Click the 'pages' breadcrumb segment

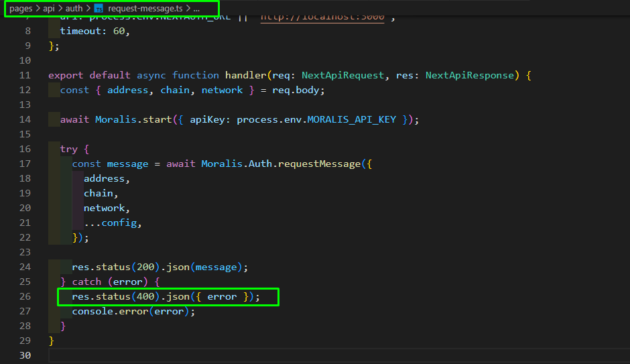21,9
